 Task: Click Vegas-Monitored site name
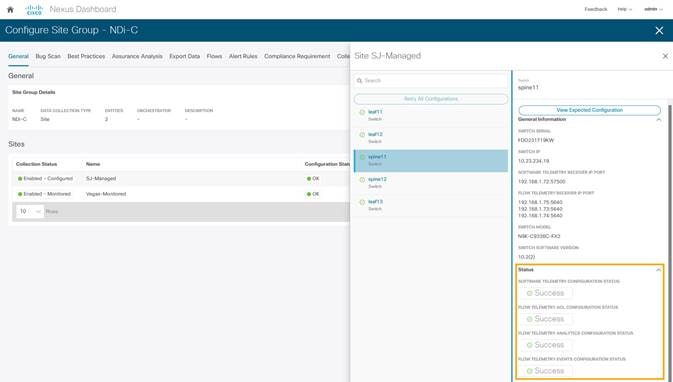point(106,194)
